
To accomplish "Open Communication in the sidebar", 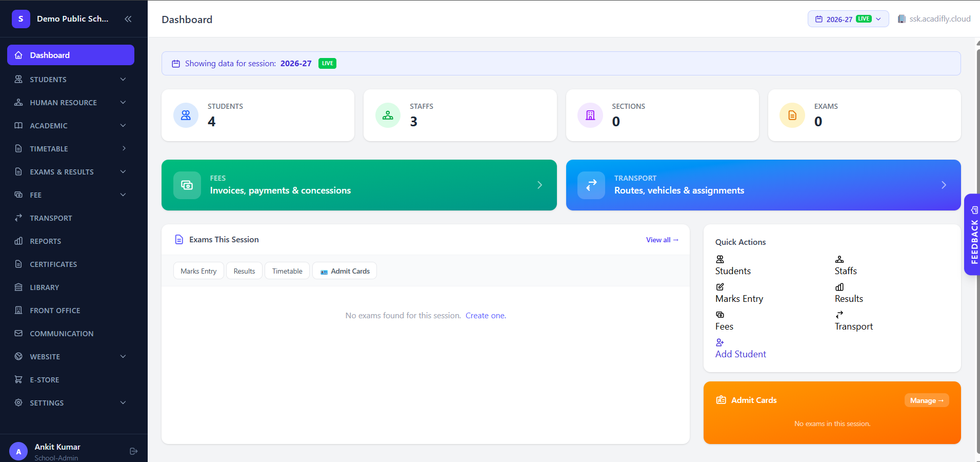I will pyautogui.click(x=71, y=333).
